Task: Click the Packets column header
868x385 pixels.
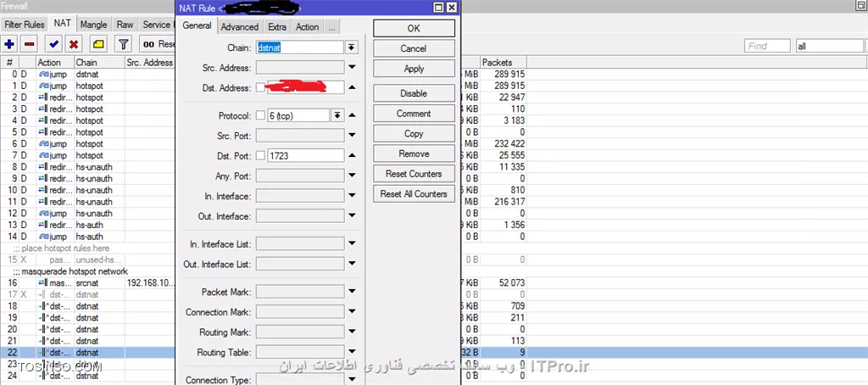Action: [x=504, y=63]
